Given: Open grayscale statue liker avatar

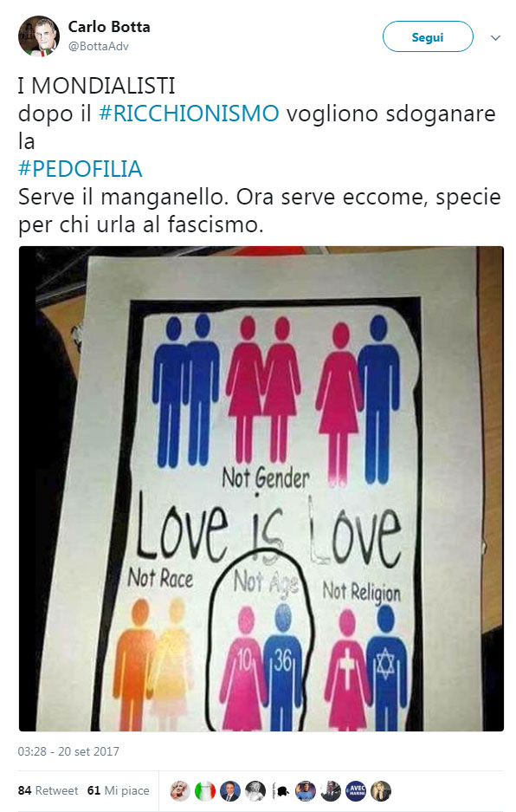Looking at the screenshot, I should tap(255, 790).
